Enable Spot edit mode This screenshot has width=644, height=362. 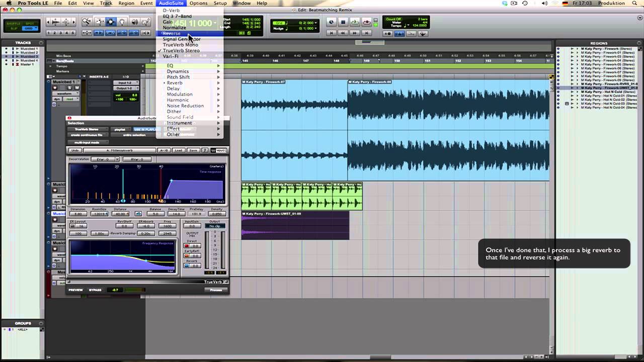30,24
